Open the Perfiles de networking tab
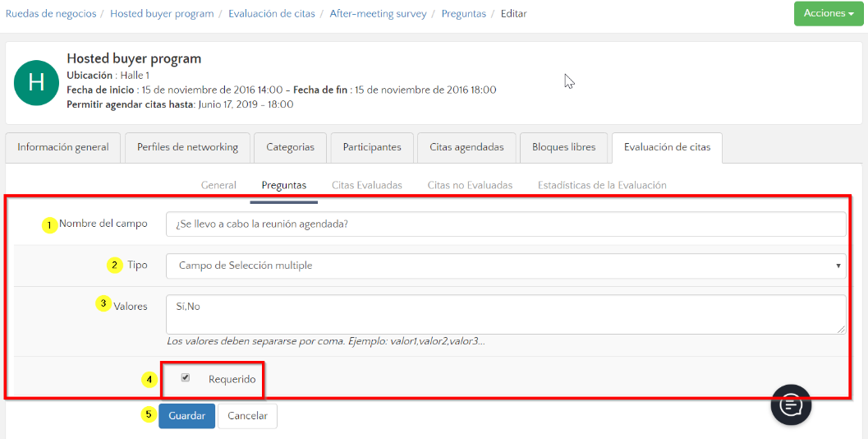 click(x=187, y=147)
